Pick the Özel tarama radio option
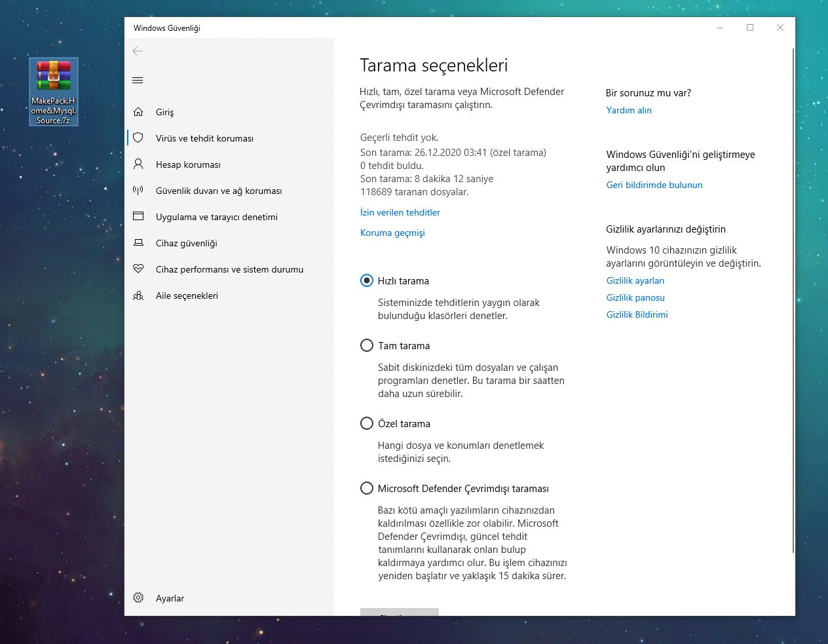The height and width of the screenshot is (644, 828). coord(367,423)
